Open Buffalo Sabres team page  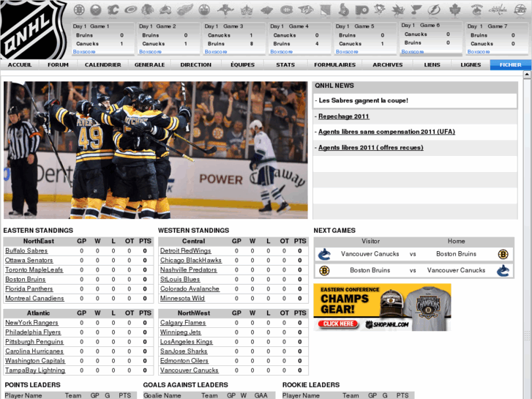26,251
